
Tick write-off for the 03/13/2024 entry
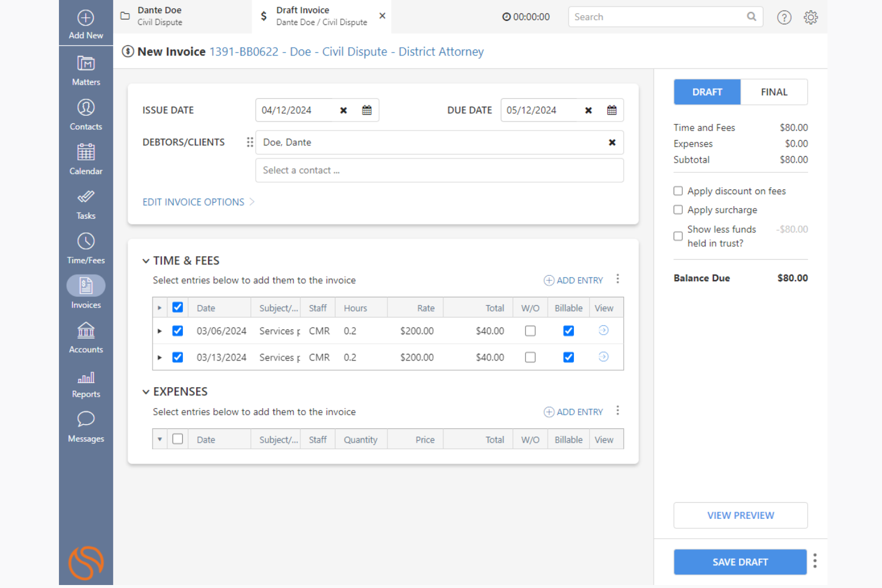[x=530, y=357]
